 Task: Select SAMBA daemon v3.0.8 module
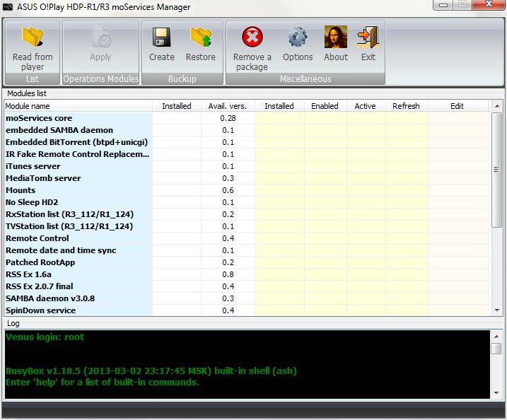(x=246, y=298)
